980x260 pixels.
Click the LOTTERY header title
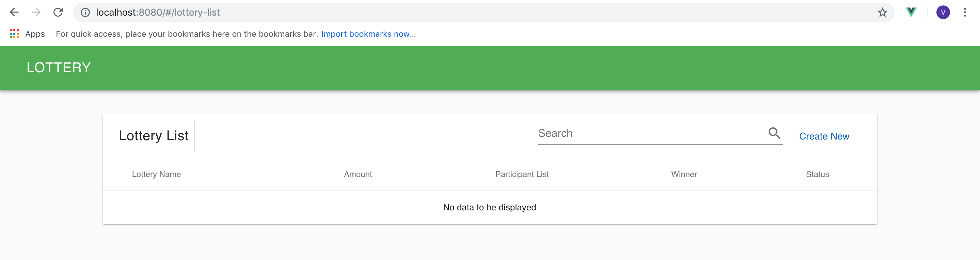click(x=59, y=68)
